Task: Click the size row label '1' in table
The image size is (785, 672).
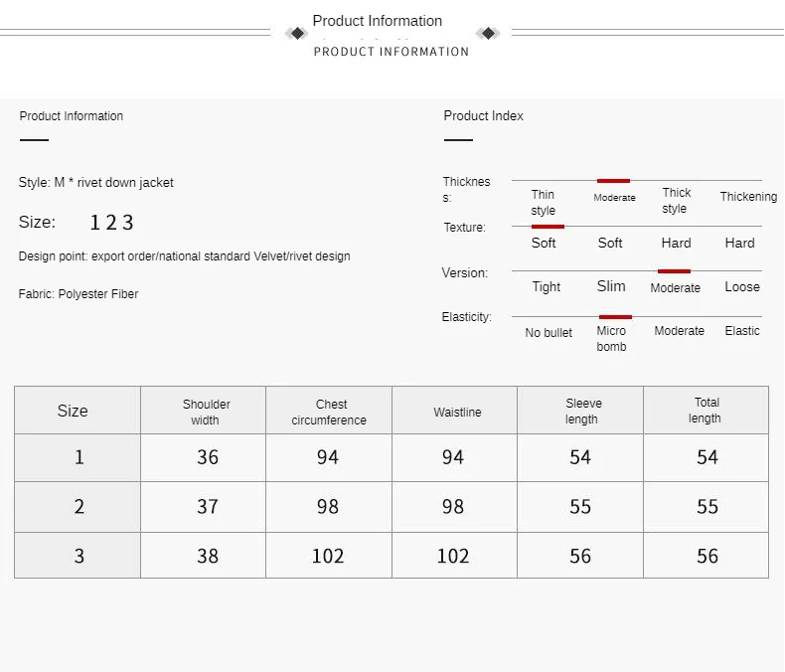Action: tap(78, 457)
